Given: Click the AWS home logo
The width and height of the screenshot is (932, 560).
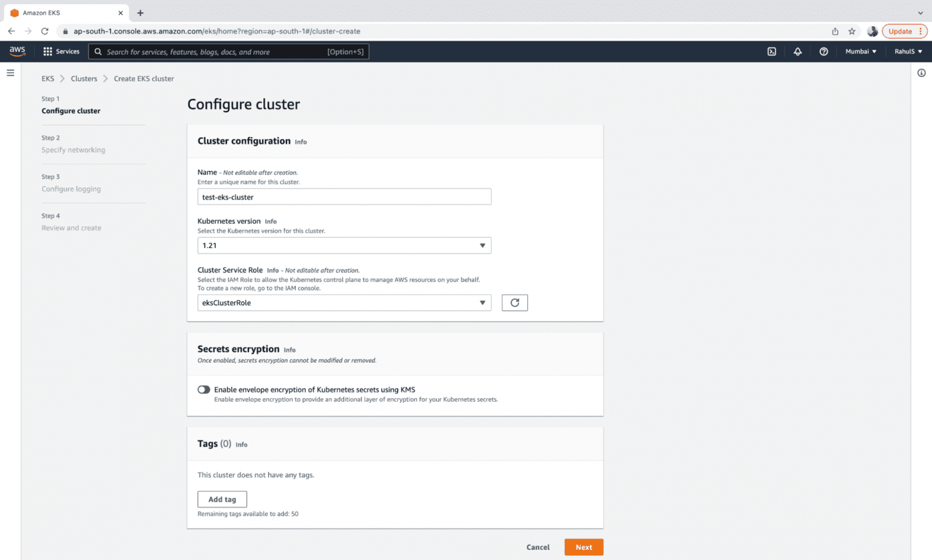Looking at the screenshot, I should (18, 51).
